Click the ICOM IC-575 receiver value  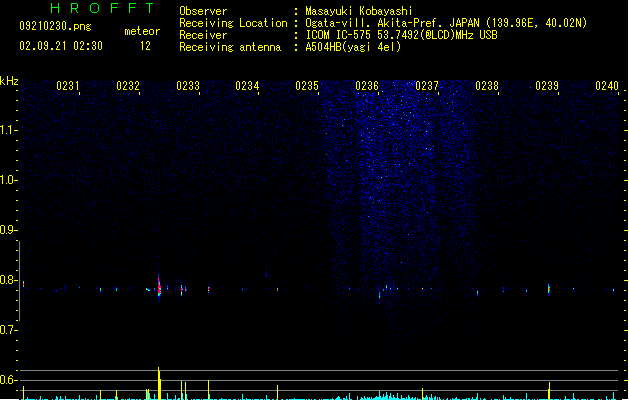pos(402,35)
